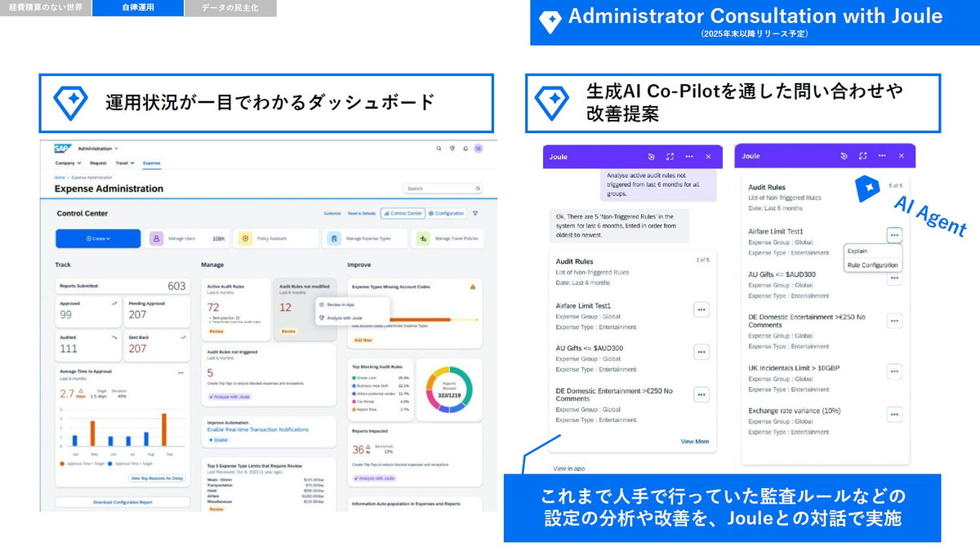Image resolution: width=980 pixels, height=551 pixels.
Task: Open ellipsis for Airfare Limit Test1 in right Joule
Action: 894,235
